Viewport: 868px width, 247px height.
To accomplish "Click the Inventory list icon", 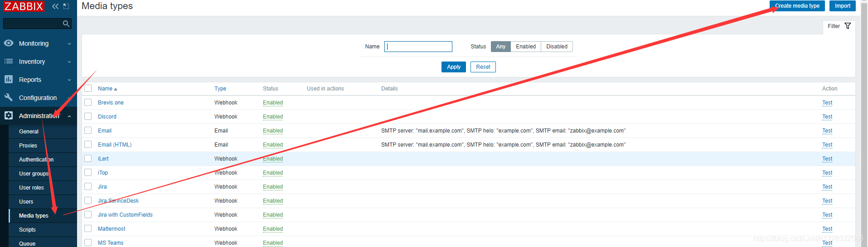I will click(9, 61).
